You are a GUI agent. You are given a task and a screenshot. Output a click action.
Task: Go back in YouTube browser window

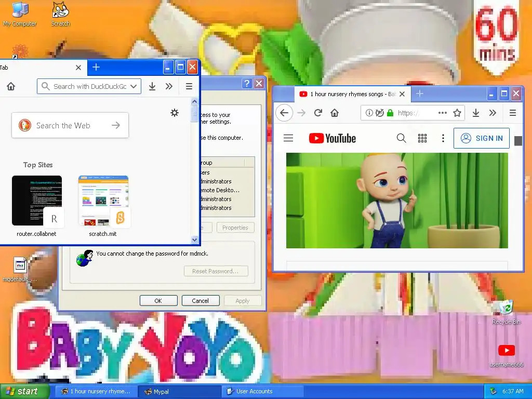point(284,113)
